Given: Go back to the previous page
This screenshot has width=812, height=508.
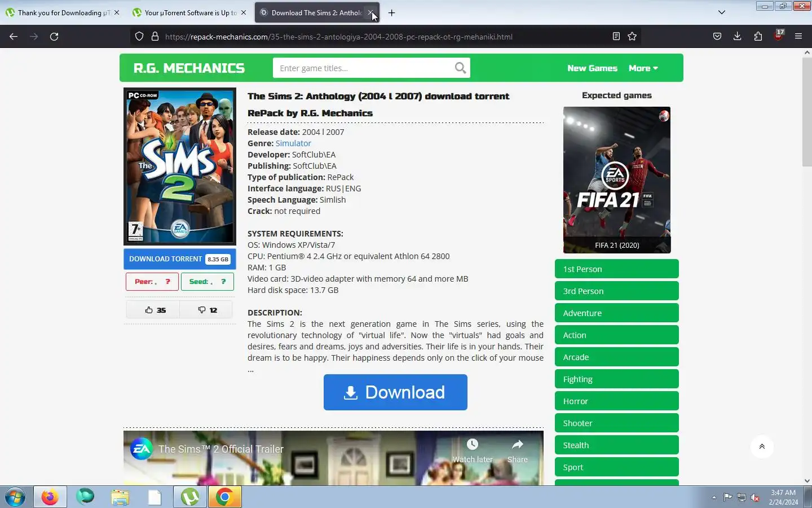Looking at the screenshot, I should coord(14,37).
